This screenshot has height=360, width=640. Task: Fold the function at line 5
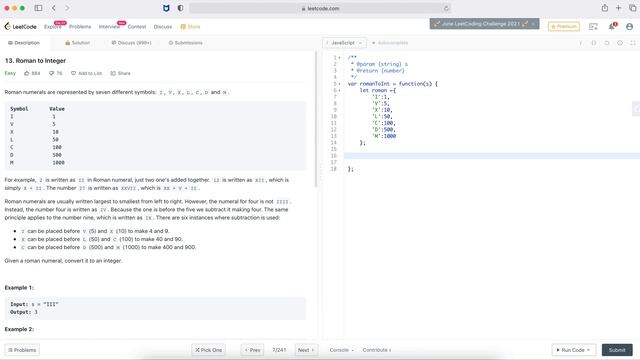[x=339, y=84]
